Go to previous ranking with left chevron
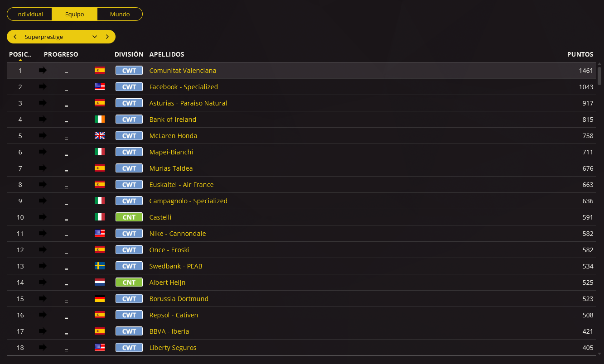 [x=15, y=37]
